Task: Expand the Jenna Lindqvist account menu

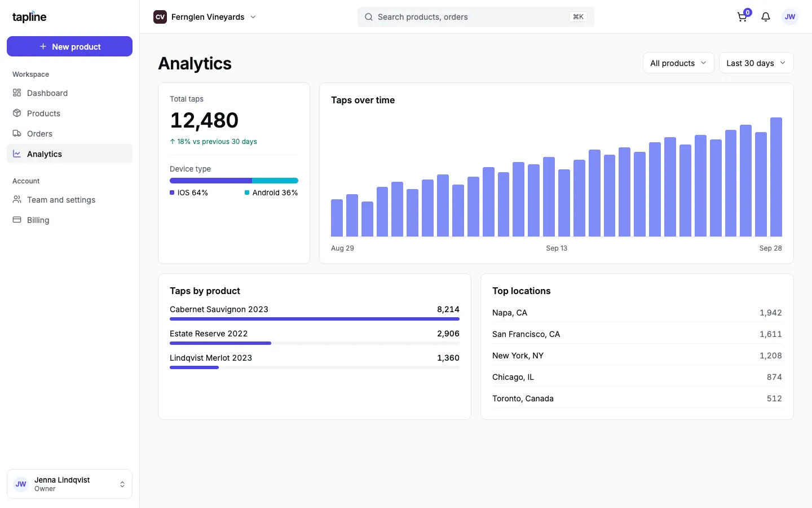Action: [69, 484]
